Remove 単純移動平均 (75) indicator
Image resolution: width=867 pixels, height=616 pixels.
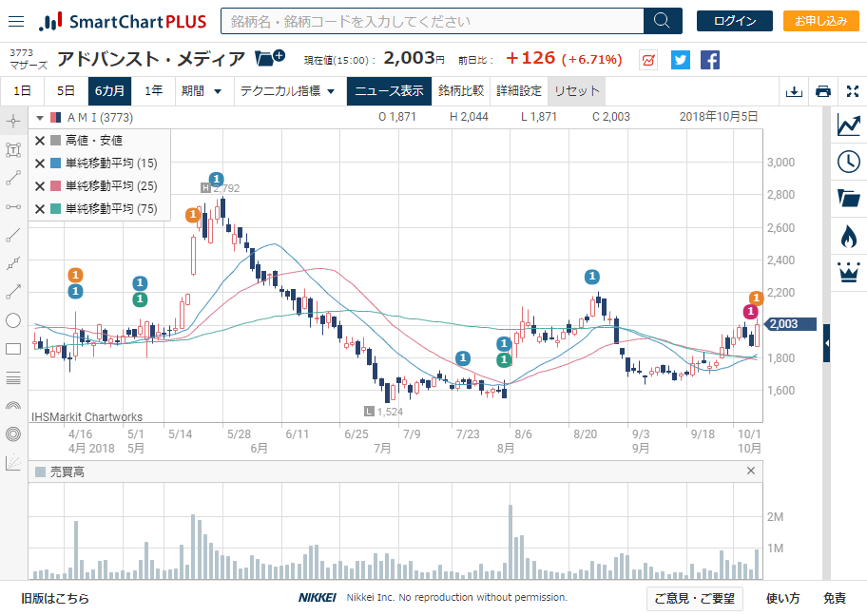(x=39, y=209)
